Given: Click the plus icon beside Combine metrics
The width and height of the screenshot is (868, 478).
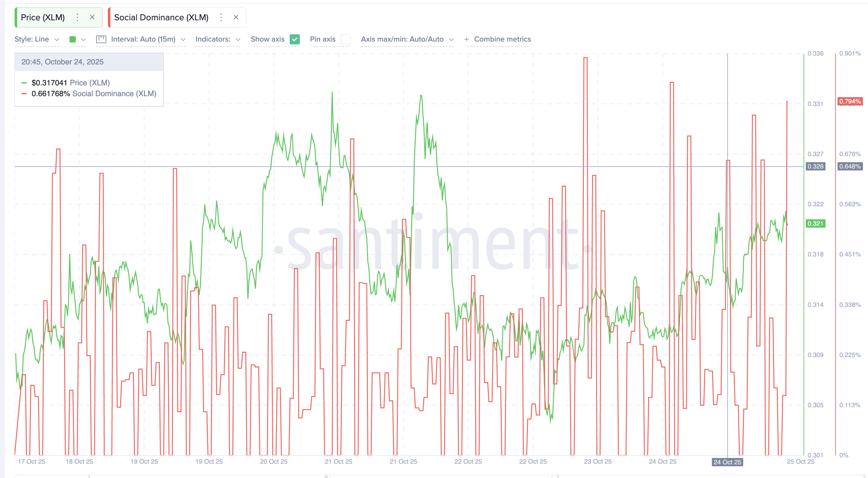Looking at the screenshot, I should click(x=467, y=39).
